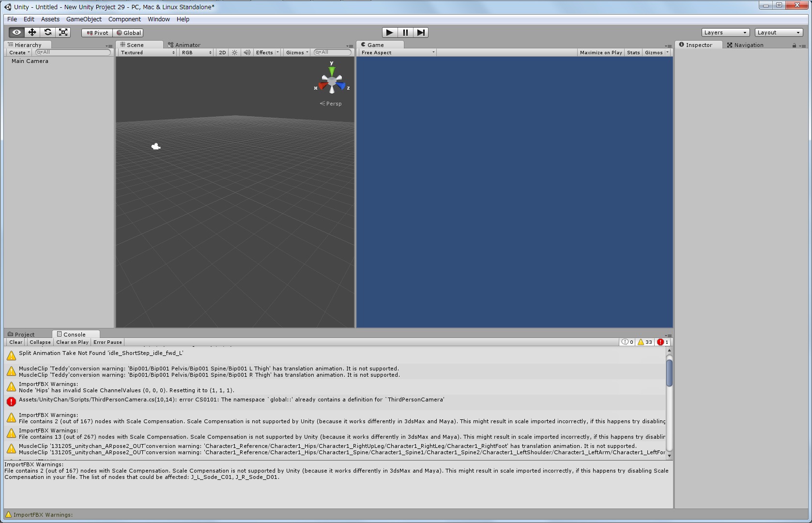
Task: Clear the Console messages
Action: point(15,342)
